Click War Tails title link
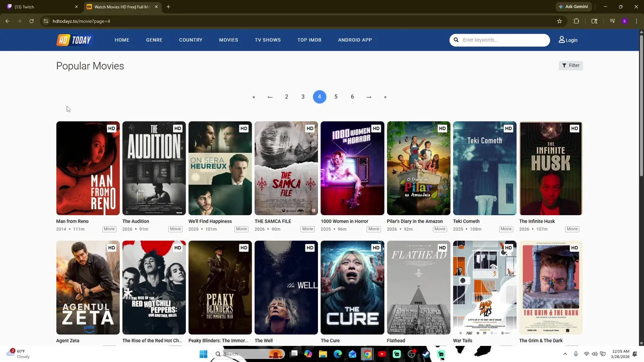 pos(463,341)
